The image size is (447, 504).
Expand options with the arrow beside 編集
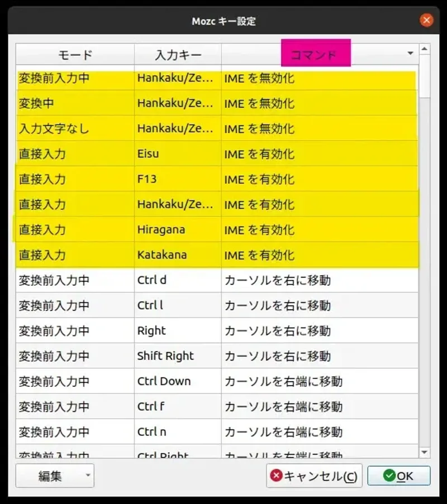tap(87, 476)
